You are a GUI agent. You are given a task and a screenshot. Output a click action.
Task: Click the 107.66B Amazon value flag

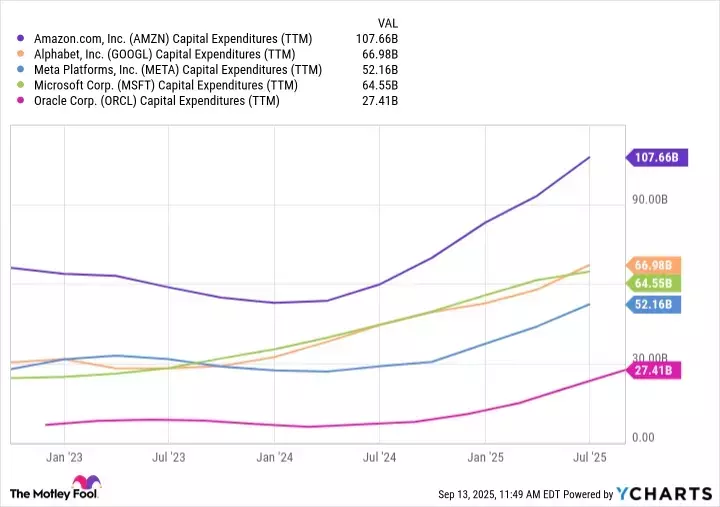(658, 157)
